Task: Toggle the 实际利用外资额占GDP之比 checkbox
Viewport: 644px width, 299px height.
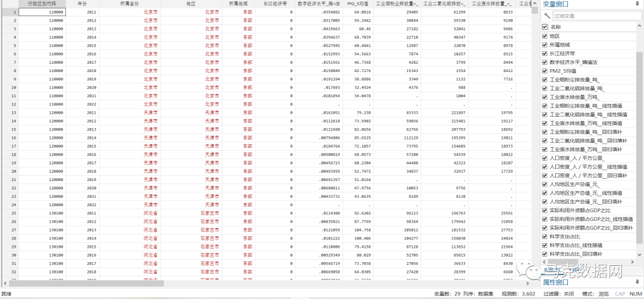Action: tap(545, 210)
